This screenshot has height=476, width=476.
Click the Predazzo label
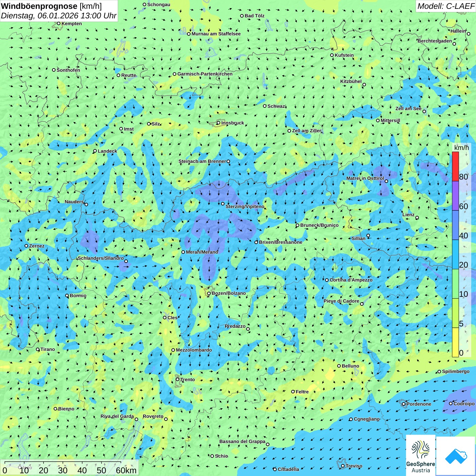(x=235, y=326)
